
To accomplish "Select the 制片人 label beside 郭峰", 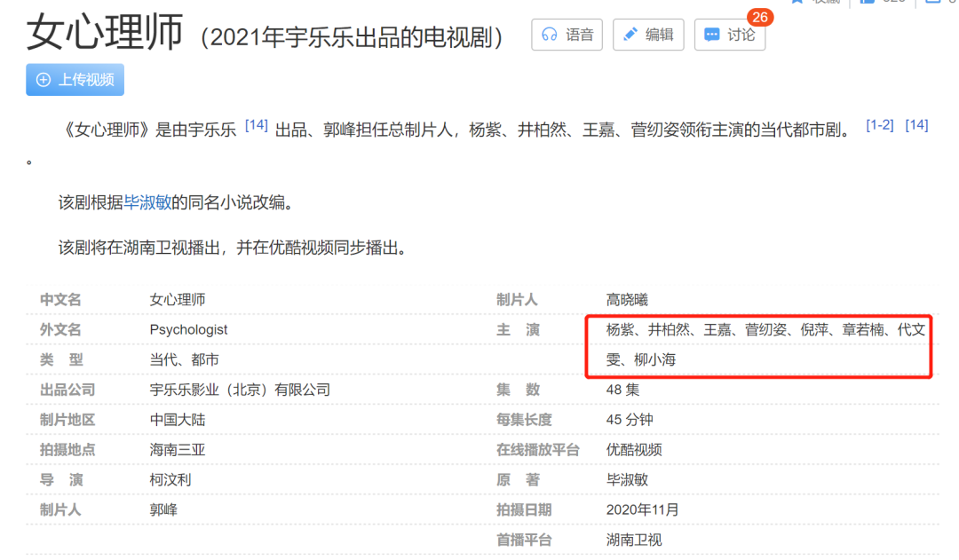I will coord(60,509).
